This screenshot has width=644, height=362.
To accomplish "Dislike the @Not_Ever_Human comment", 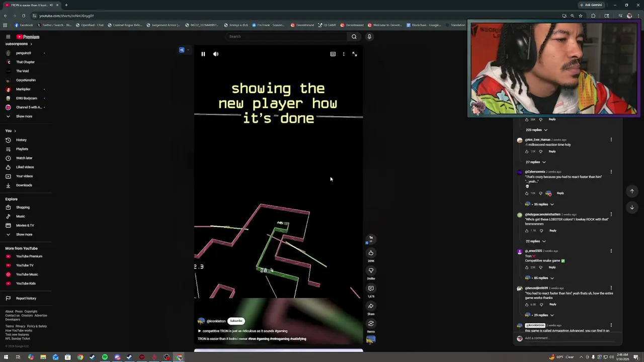I will pos(541,151).
